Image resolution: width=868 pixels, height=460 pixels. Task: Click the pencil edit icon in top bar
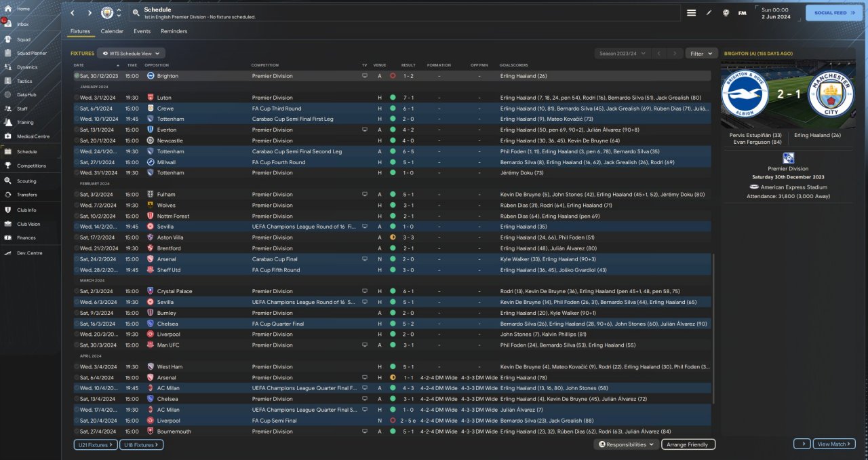coord(709,13)
